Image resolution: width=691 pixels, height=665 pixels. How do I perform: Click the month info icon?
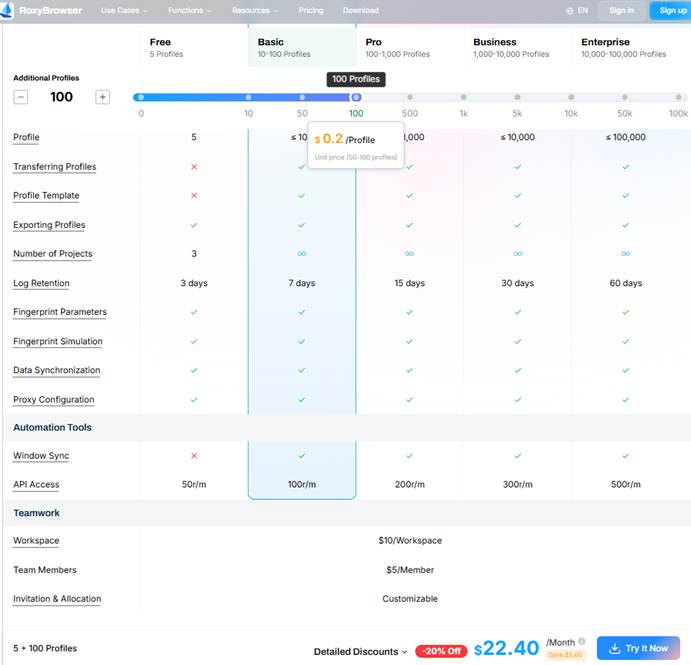pos(582,641)
